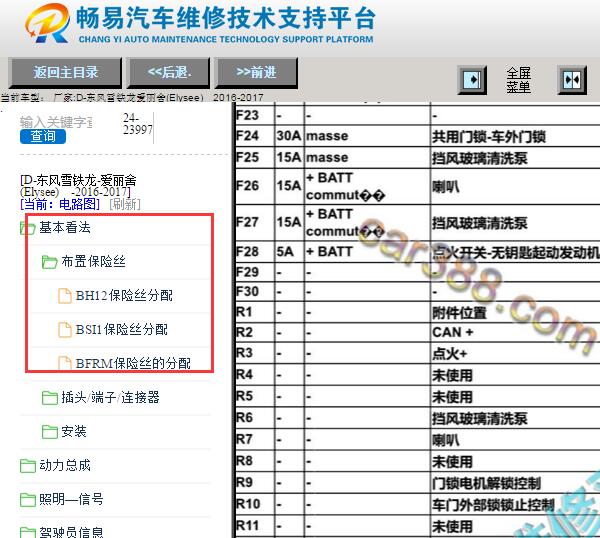This screenshot has width=600, height=538.
Task: Click 挡风玻璃清洗泵 in row R6
Action: (x=480, y=418)
